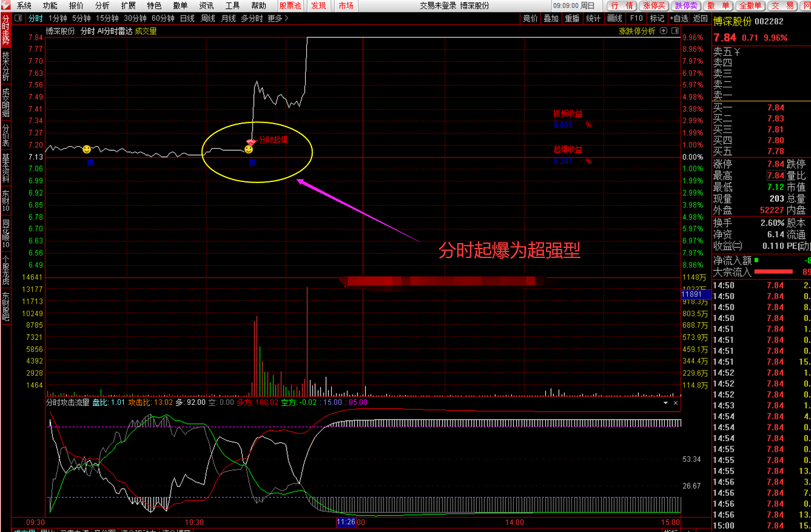Switch to the 日线 chart period
The height and width of the screenshot is (532, 811).
(x=187, y=18)
